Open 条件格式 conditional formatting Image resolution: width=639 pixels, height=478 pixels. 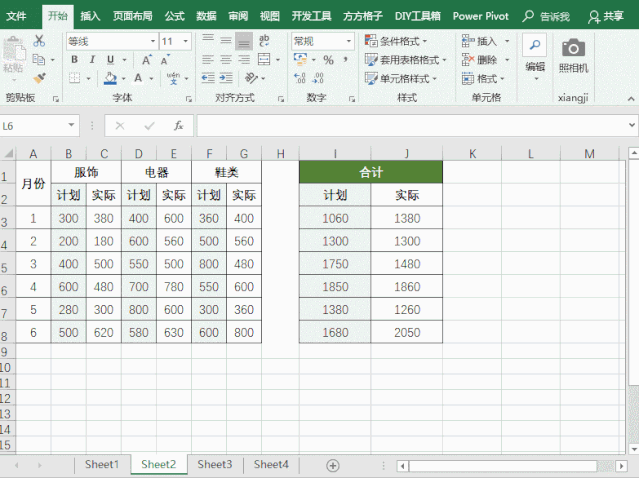[x=396, y=41]
